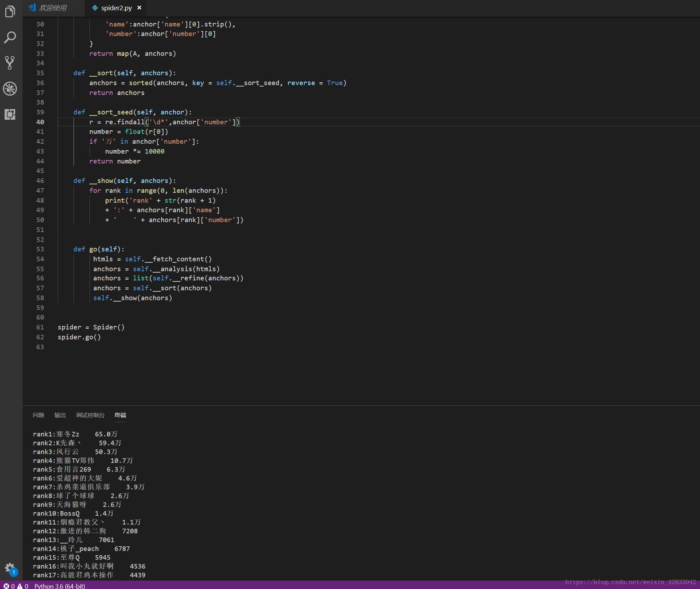
Task: Select the 终端 terminal panel tab
Action: tap(120, 415)
